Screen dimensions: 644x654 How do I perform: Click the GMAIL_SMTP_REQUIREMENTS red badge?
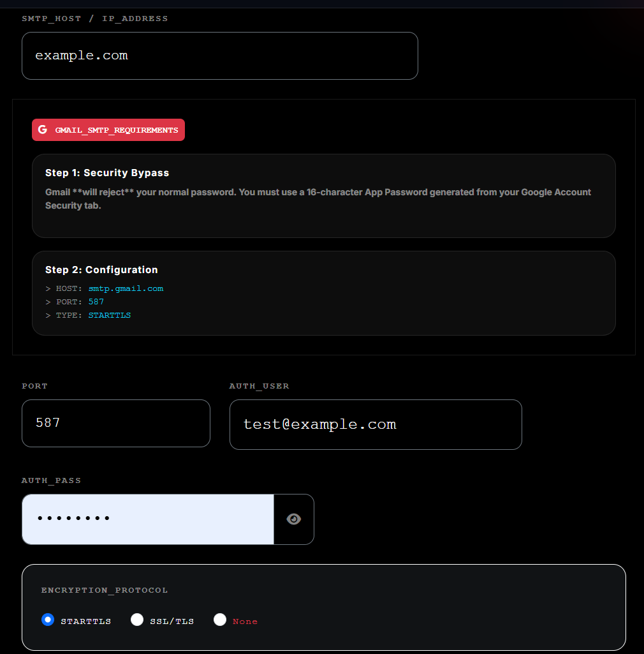(x=108, y=130)
